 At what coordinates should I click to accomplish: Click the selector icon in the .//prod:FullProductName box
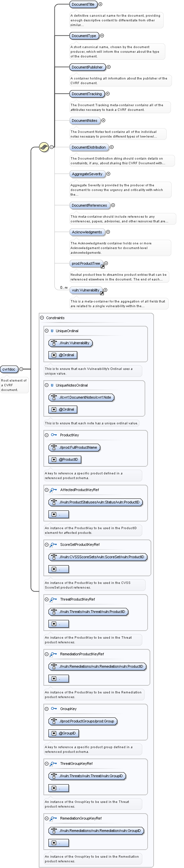pos(53,447)
